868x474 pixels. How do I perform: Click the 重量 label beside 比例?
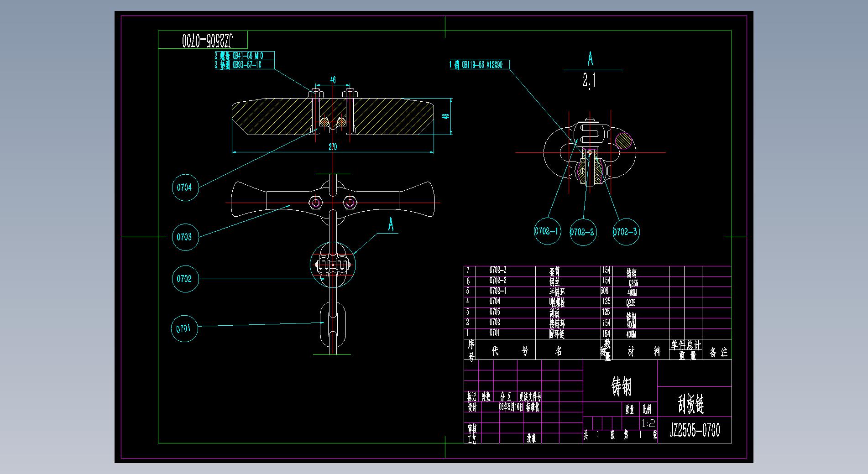[630, 409]
